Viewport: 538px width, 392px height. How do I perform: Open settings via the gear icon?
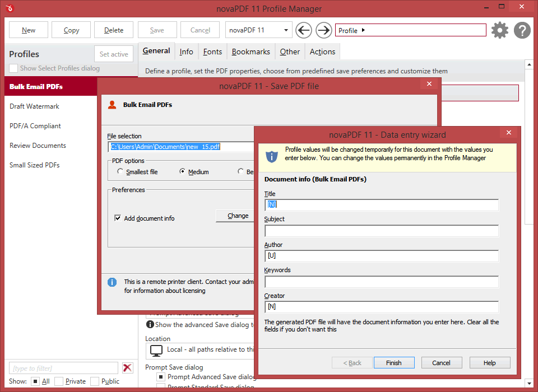point(499,30)
